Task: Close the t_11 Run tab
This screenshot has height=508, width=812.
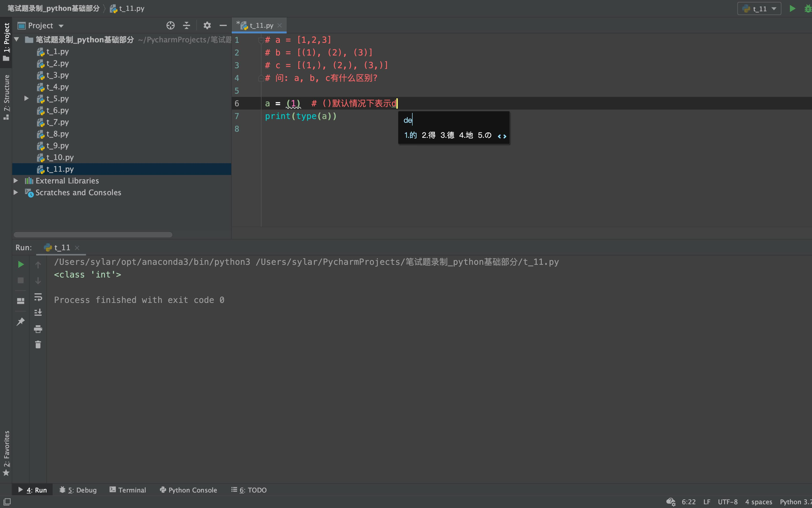Action: 77,248
